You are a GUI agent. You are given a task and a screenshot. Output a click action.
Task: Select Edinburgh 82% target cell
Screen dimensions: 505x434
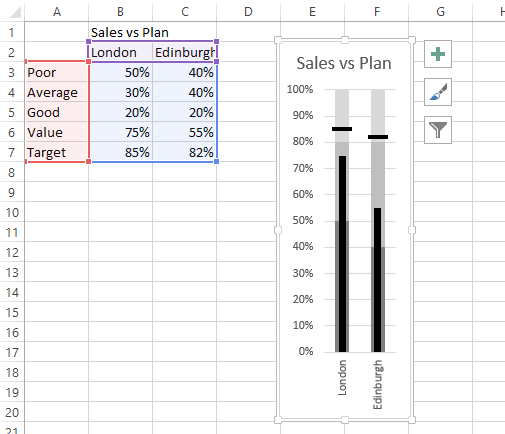pos(185,152)
